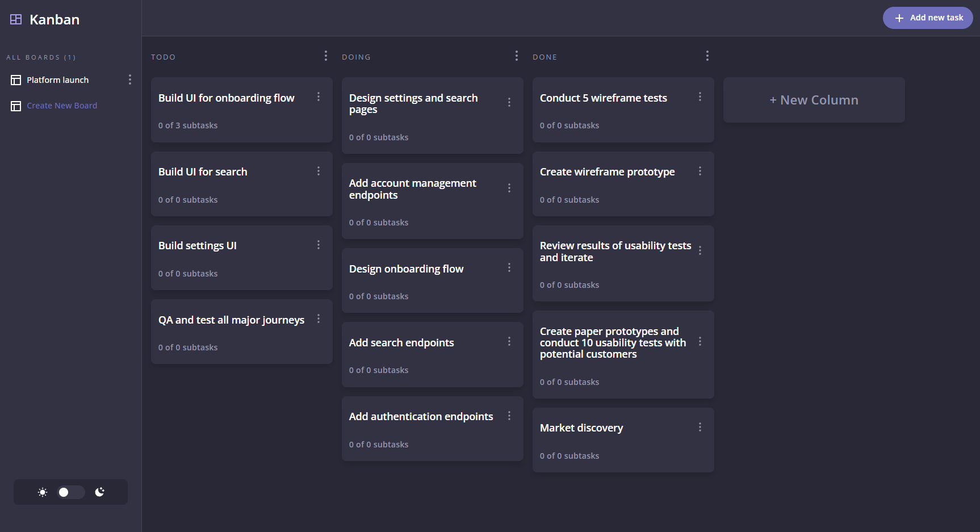Open the DOING column options menu
Image resolution: width=980 pixels, height=532 pixels.
click(517, 56)
